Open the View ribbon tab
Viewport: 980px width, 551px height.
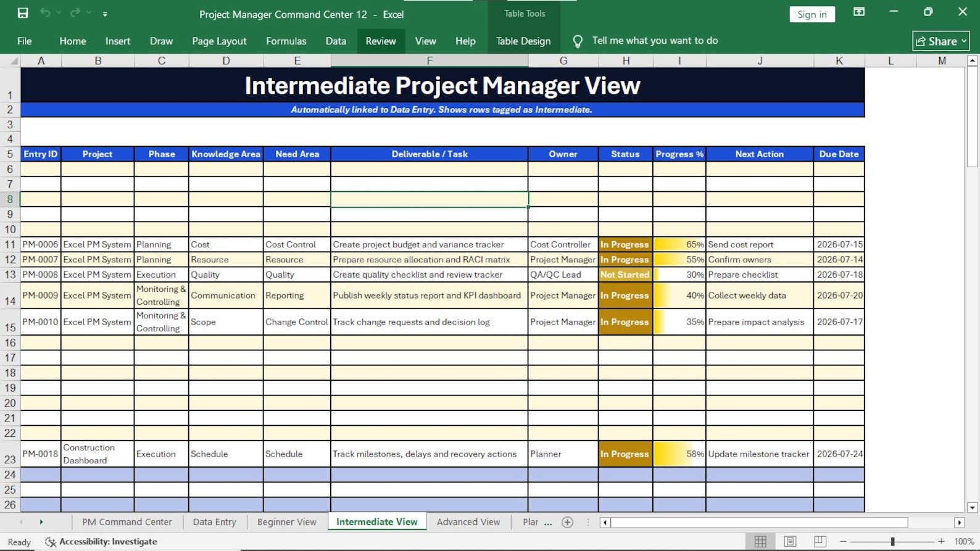(x=425, y=41)
